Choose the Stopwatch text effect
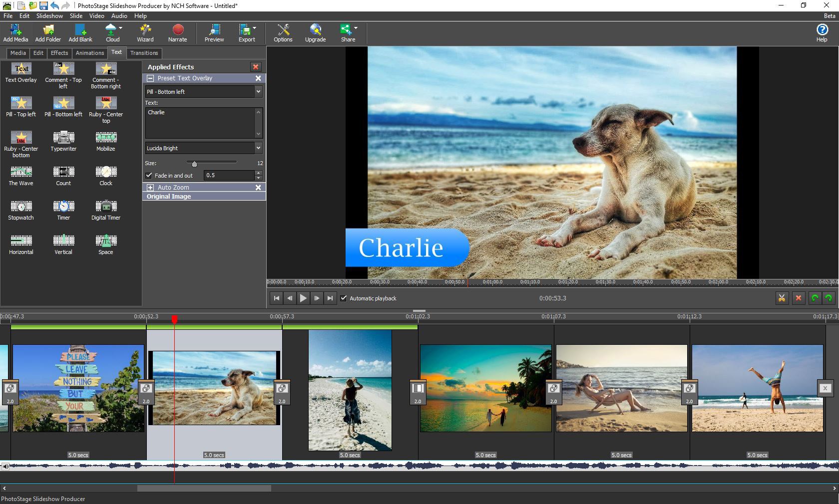 21,210
